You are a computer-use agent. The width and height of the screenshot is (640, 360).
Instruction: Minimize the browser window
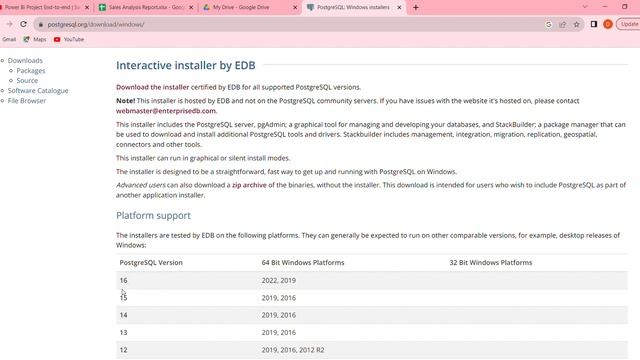(x=605, y=7)
